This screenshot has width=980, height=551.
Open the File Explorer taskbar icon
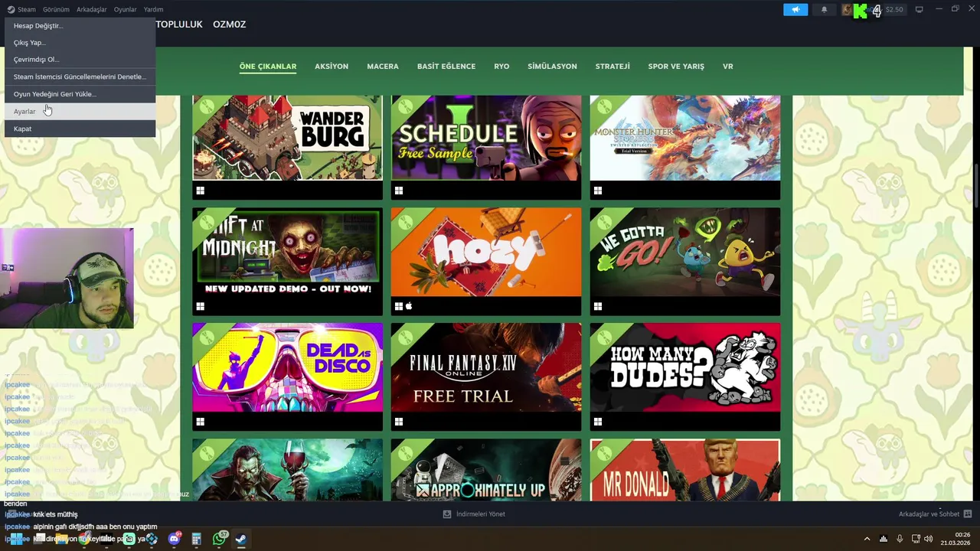point(61,539)
